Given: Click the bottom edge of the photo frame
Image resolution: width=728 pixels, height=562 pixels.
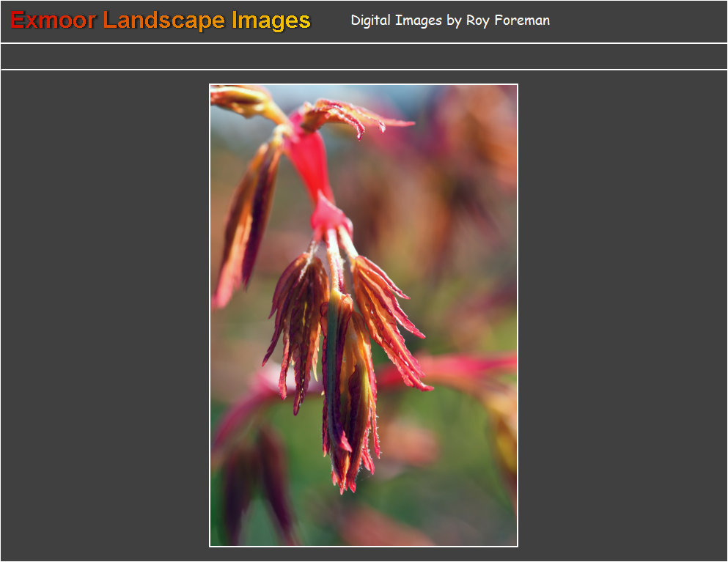Looking at the screenshot, I should (x=364, y=544).
